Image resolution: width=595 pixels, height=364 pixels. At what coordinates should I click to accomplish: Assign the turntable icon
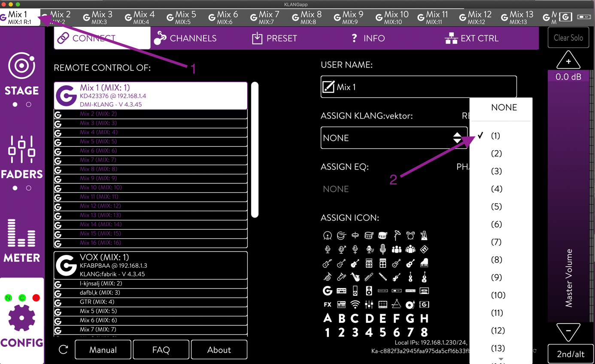[x=410, y=305]
